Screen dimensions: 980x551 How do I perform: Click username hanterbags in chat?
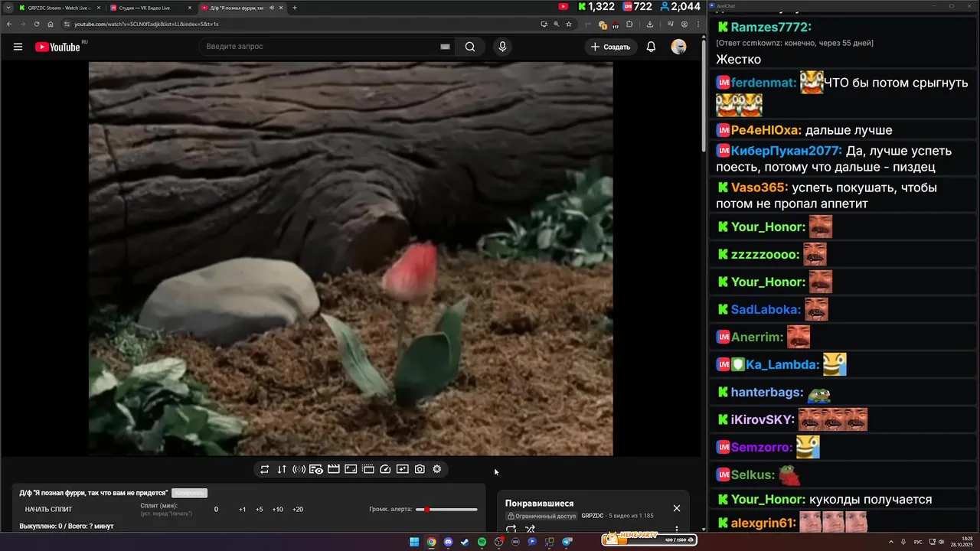[x=766, y=393]
